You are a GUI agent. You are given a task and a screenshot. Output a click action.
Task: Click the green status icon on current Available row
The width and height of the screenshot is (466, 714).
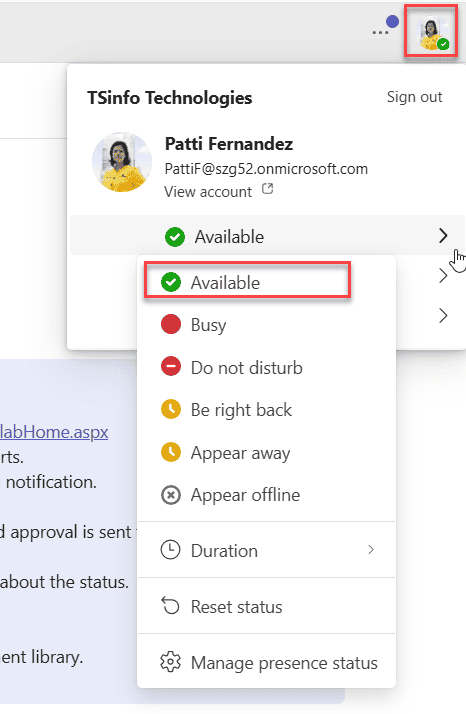coord(175,236)
